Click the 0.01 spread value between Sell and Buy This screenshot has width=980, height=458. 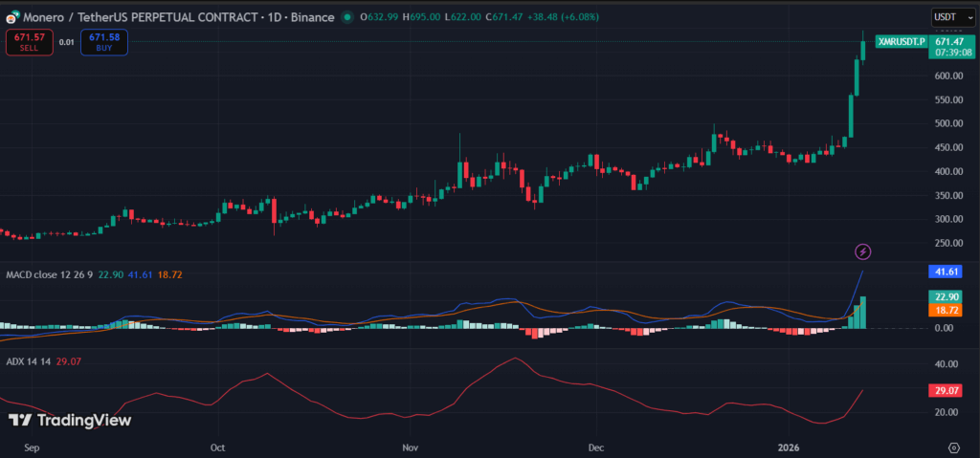pyautogui.click(x=67, y=41)
